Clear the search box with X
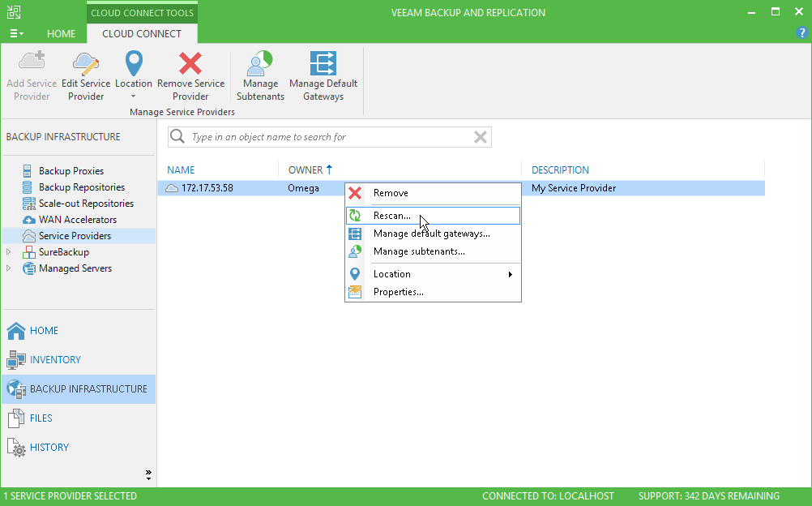Viewport: 812px width, 506px height. point(480,137)
